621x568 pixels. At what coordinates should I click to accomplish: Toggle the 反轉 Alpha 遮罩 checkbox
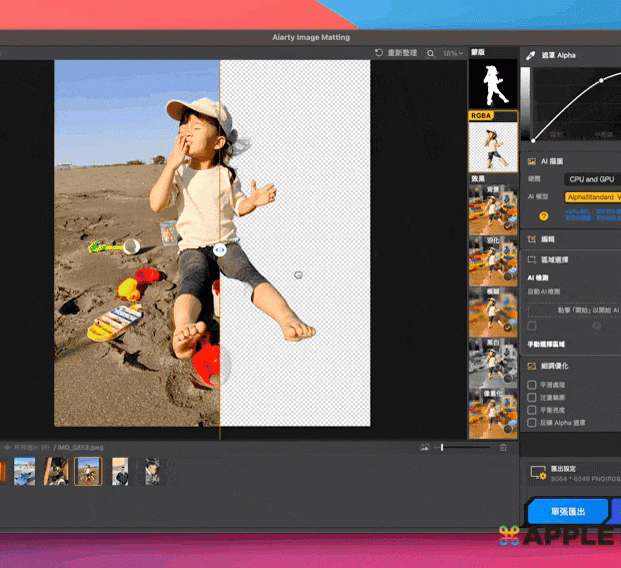(532, 423)
